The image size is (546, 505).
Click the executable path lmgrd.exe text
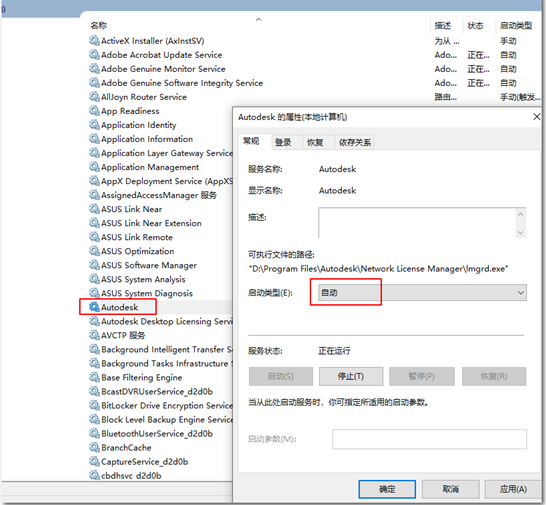[x=379, y=269]
